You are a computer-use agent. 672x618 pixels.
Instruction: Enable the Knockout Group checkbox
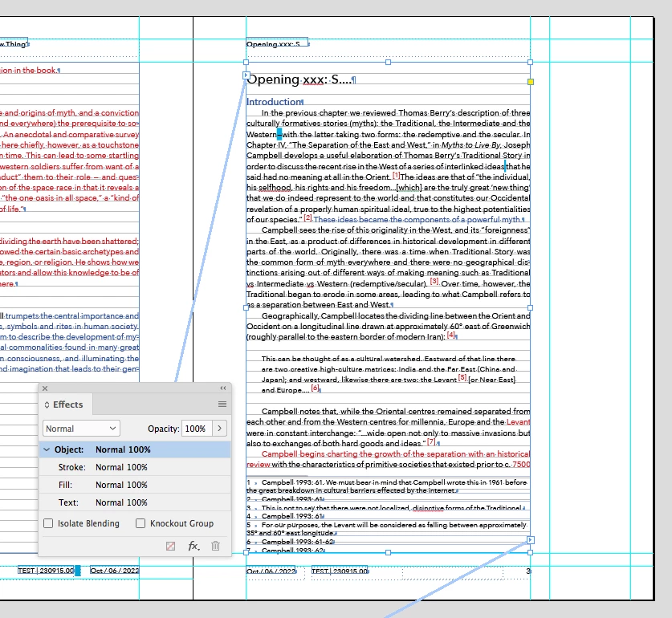141,523
